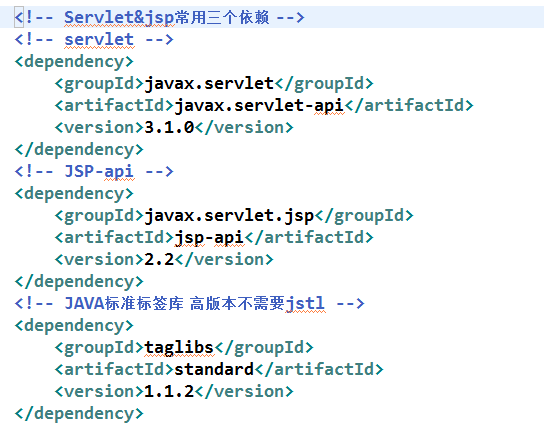Click the second closing dependency tag
The width and height of the screenshot is (544, 424).
[x=79, y=282]
